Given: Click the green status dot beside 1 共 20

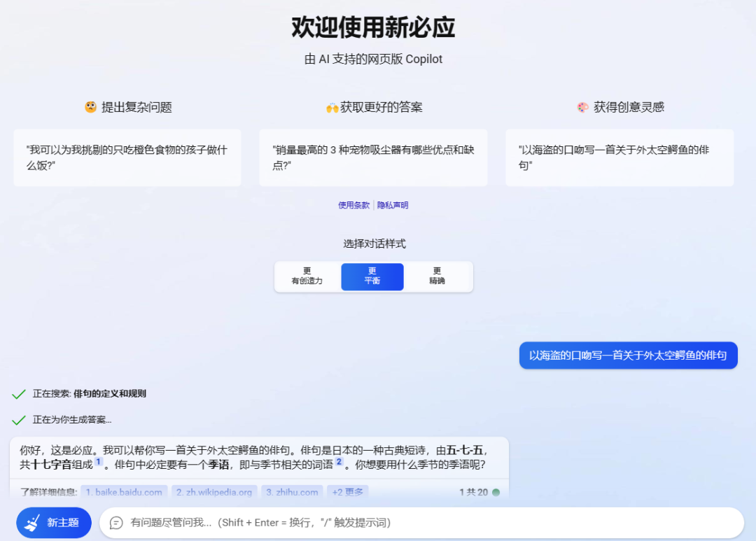Looking at the screenshot, I should point(496,492).
